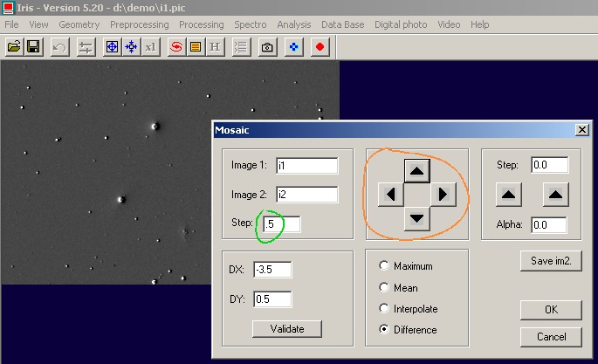Open the View menu
Screen dimensions: 598x364
point(38,24)
